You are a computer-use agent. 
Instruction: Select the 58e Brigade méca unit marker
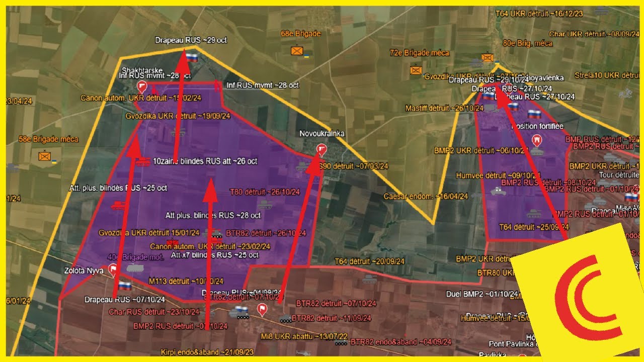pos(45,156)
